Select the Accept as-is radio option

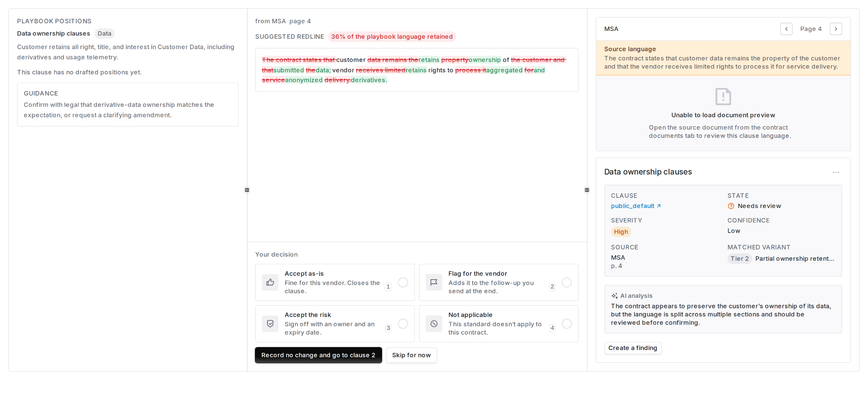point(403,283)
